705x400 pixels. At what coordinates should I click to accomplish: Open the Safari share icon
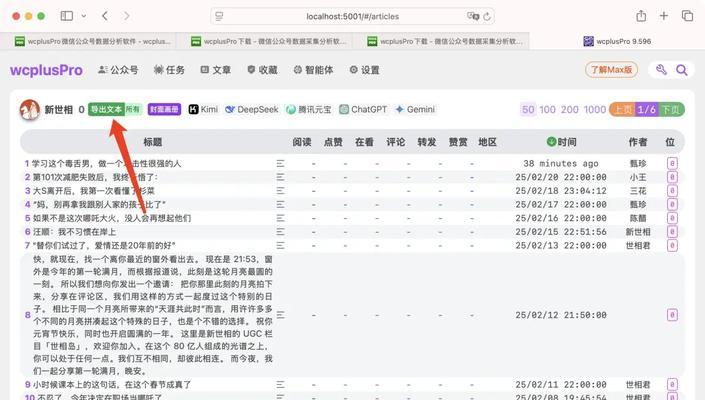tap(641, 16)
